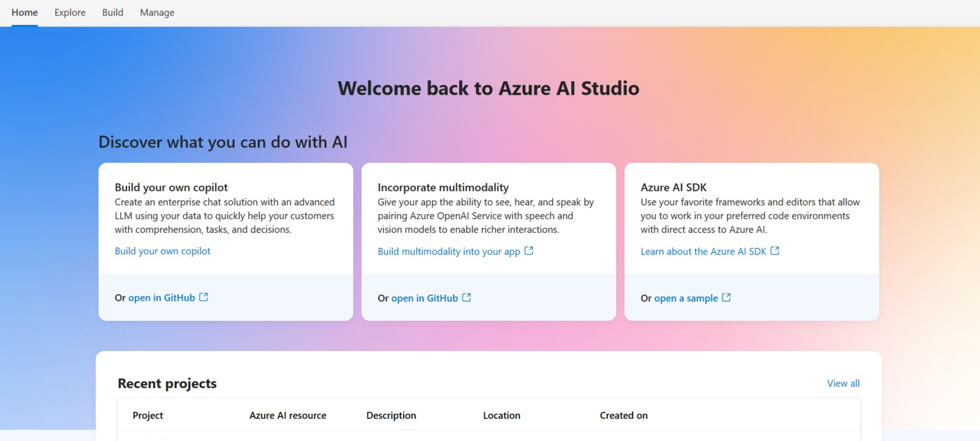980x441 pixels.
Task: Click the GitHub external-link icon in the copilot card
Action: (203, 297)
